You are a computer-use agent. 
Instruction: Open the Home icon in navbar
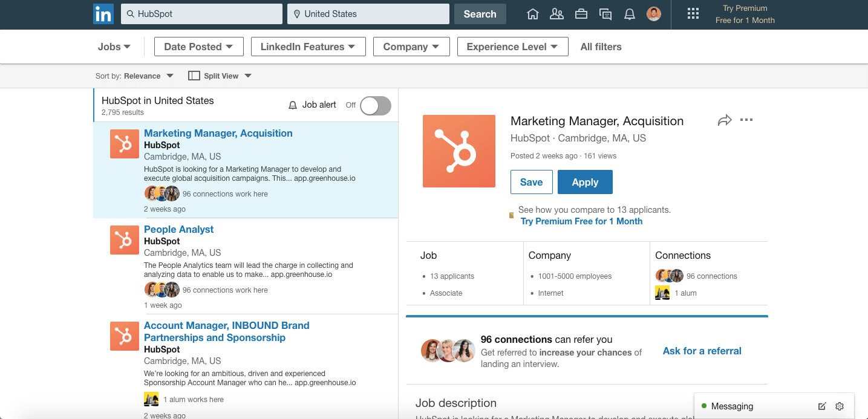pyautogui.click(x=533, y=14)
